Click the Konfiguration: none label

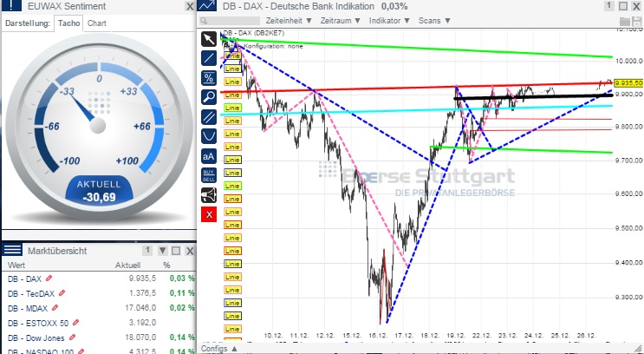(x=273, y=47)
